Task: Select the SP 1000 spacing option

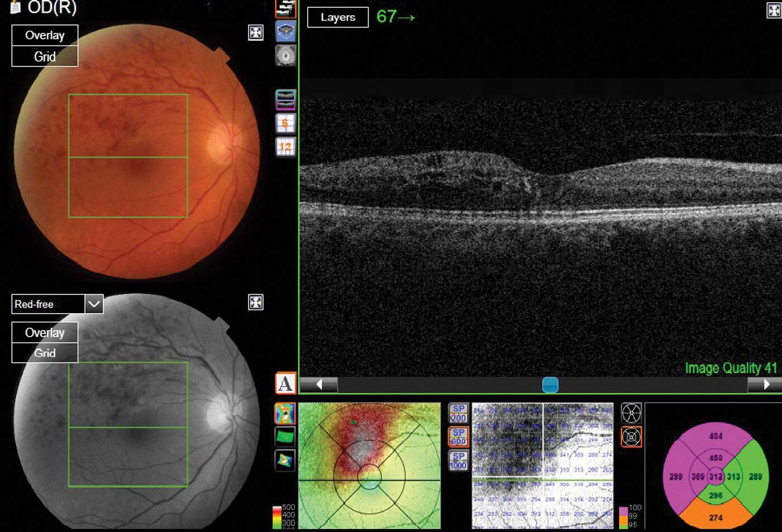Action: click(x=458, y=461)
